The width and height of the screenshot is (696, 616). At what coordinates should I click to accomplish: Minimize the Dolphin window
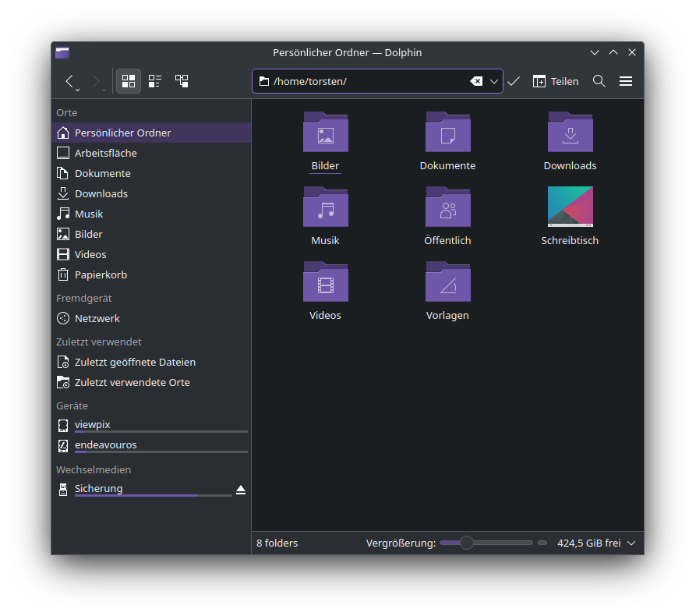595,52
